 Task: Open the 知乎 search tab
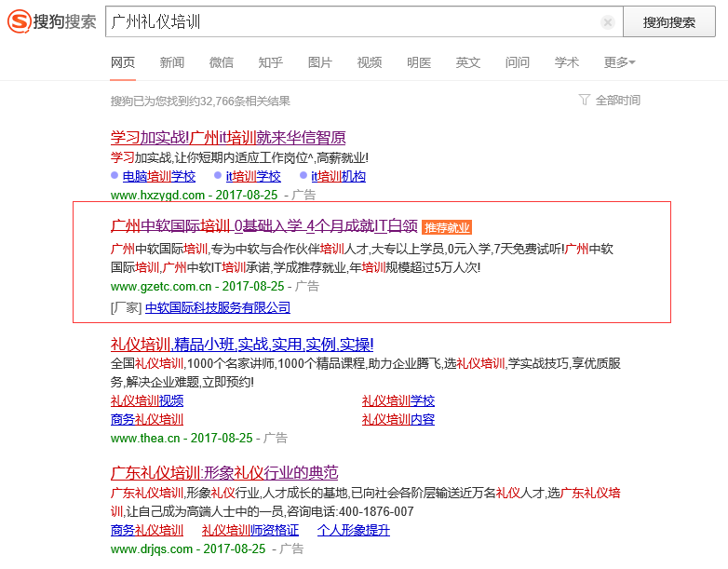tap(271, 62)
